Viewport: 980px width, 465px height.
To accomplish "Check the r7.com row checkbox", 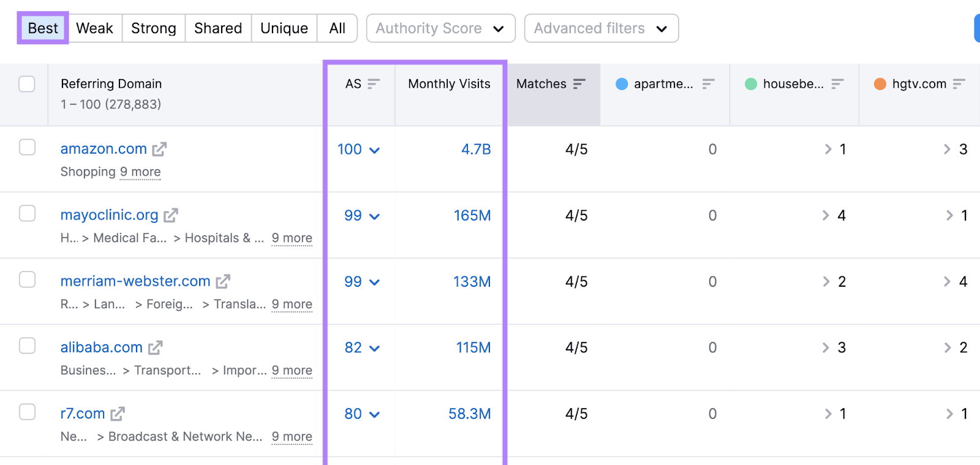I will 27,412.
